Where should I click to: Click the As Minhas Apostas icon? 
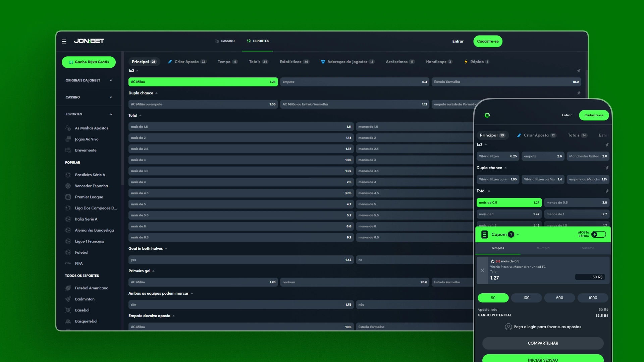(x=68, y=128)
